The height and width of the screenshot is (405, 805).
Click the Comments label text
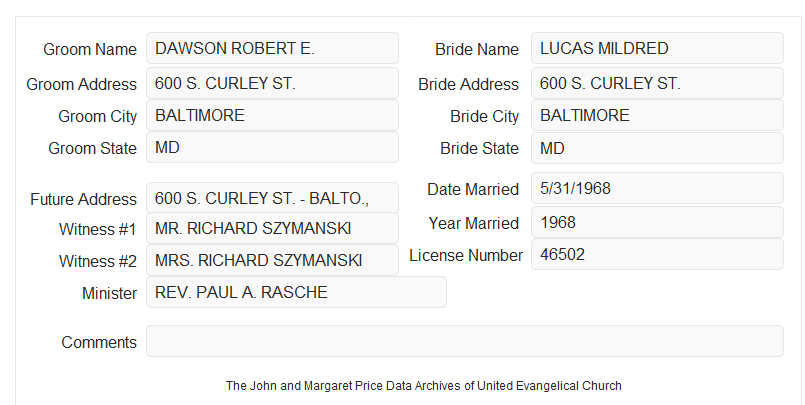tap(99, 342)
